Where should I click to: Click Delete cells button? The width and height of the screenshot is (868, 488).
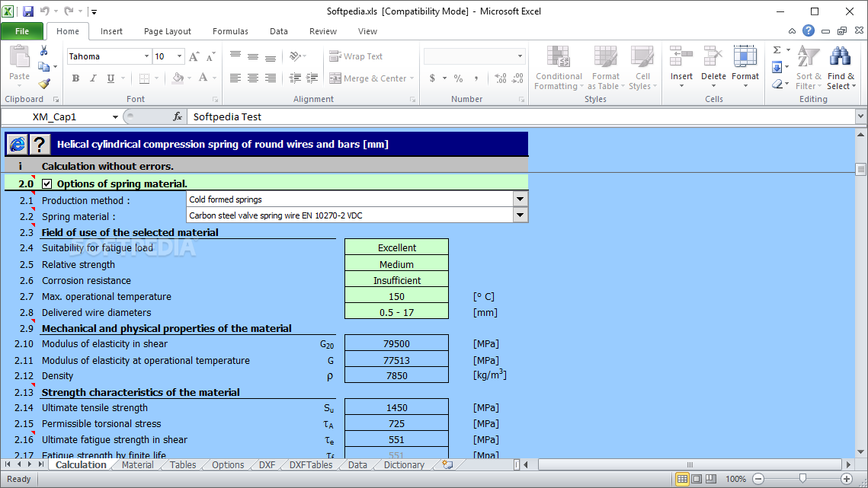713,68
